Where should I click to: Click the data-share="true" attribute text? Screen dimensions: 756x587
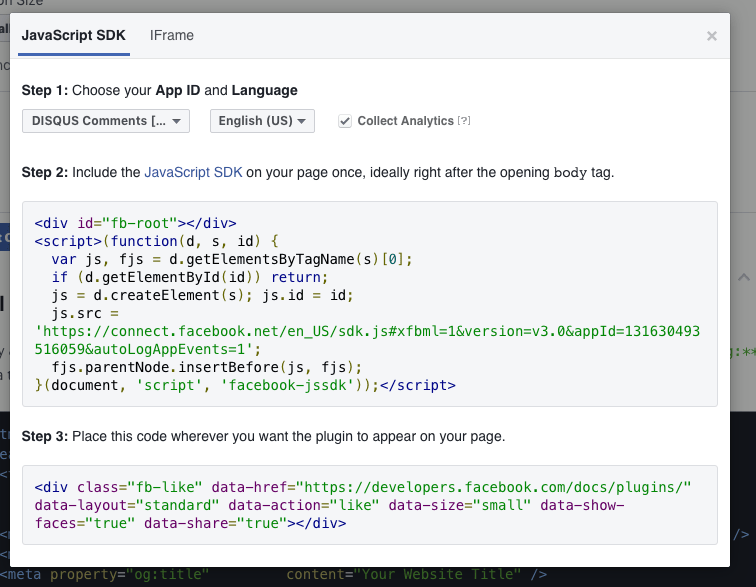tap(216, 523)
